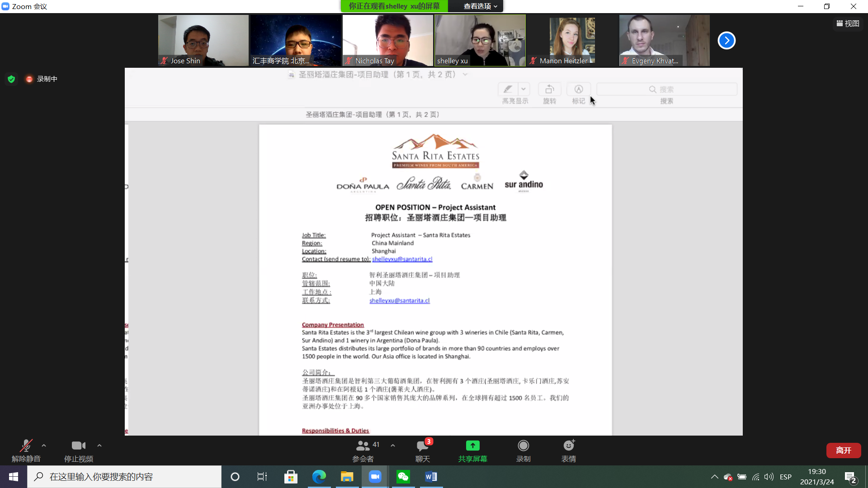Click 你正在观看shelley xu的屏幕 green banner
The width and height of the screenshot is (868, 488).
394,6
